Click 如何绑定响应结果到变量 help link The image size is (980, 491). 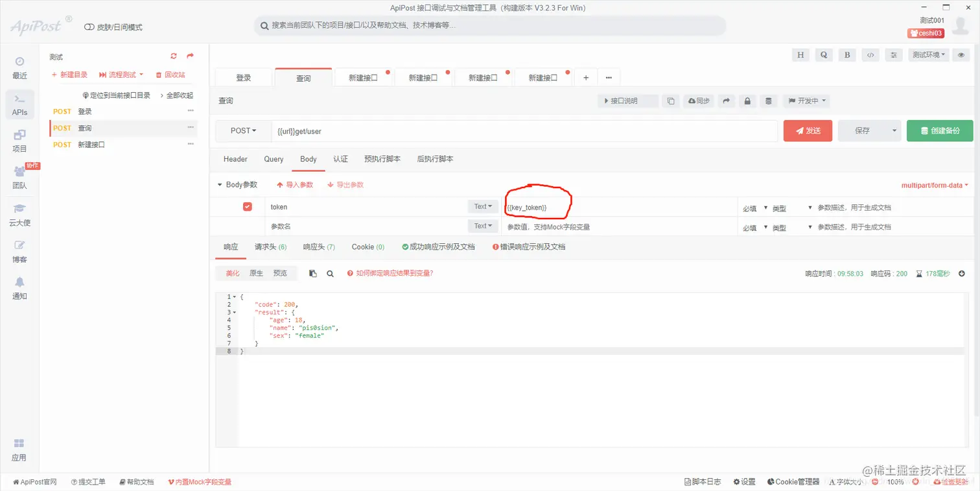(390, 274)
